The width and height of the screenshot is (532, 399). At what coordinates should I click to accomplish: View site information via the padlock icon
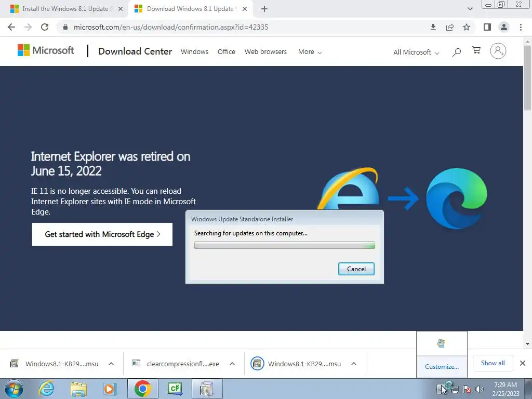coord(65,27)
